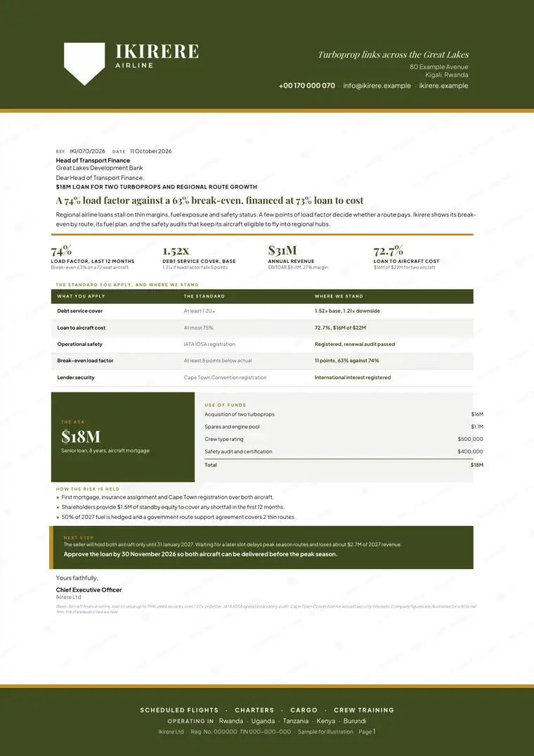Click the address line '80 Example Avenue'
The image size is (534, 756).
(439, 67)
